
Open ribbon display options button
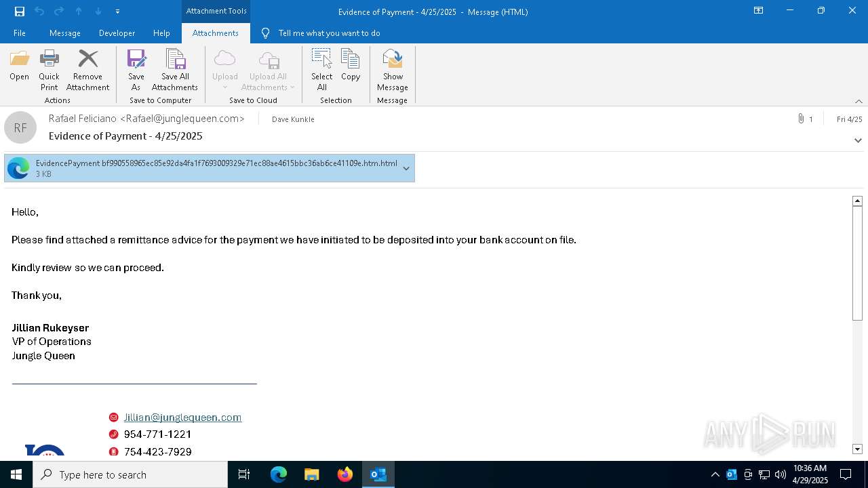[x=759, y=11]
